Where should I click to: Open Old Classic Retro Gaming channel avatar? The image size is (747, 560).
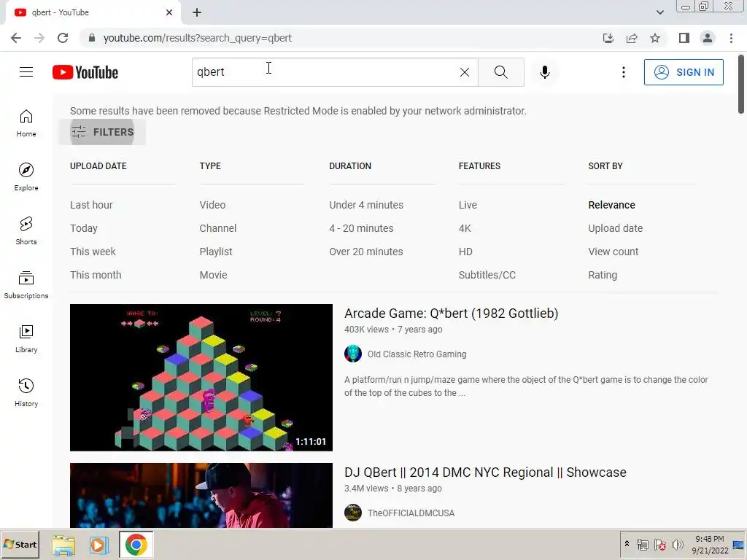(353, 354)
